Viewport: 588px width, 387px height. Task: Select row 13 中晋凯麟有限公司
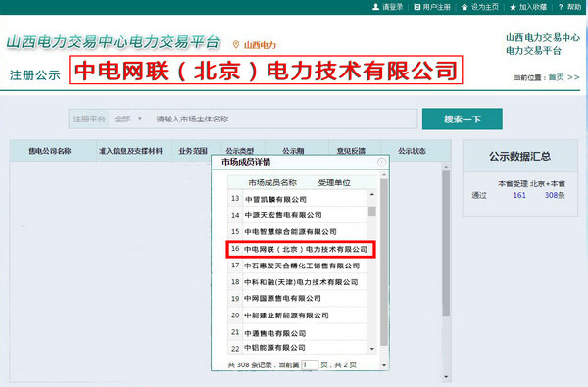click(297, 199)
